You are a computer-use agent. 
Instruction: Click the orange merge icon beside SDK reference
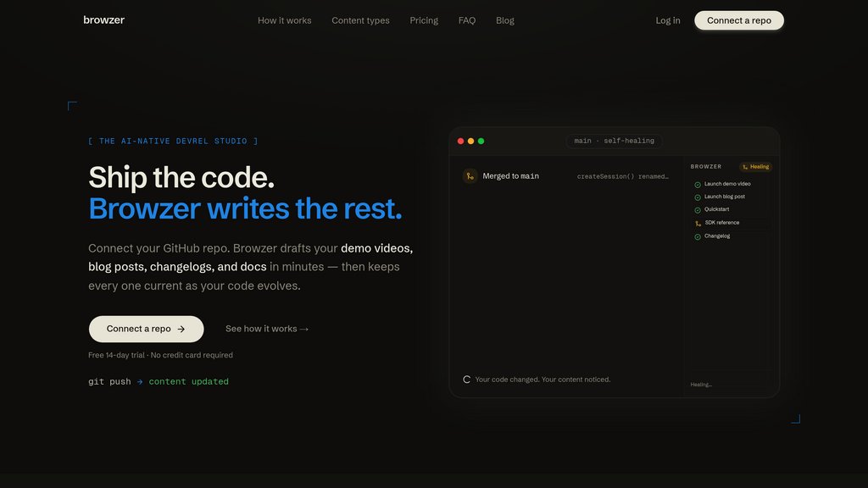(698, 223)
